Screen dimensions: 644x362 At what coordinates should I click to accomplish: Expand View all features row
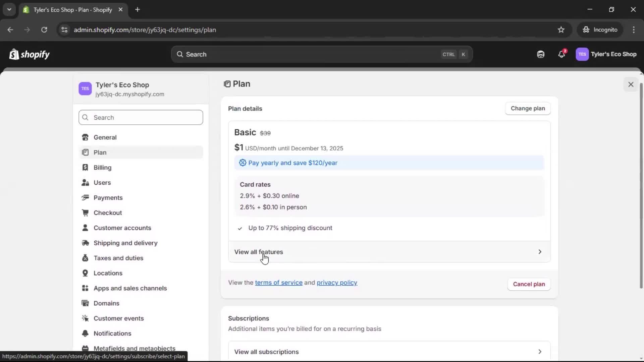pyautogui.click(x=389, y=252)
